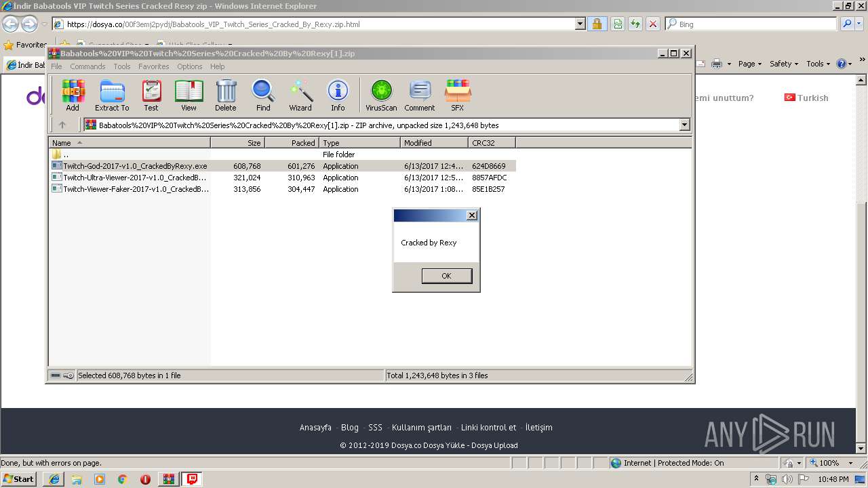Select Twitch-Viewer-Faker-2017 file row
This screenshot has width=868, height=488.
(282, 189)
